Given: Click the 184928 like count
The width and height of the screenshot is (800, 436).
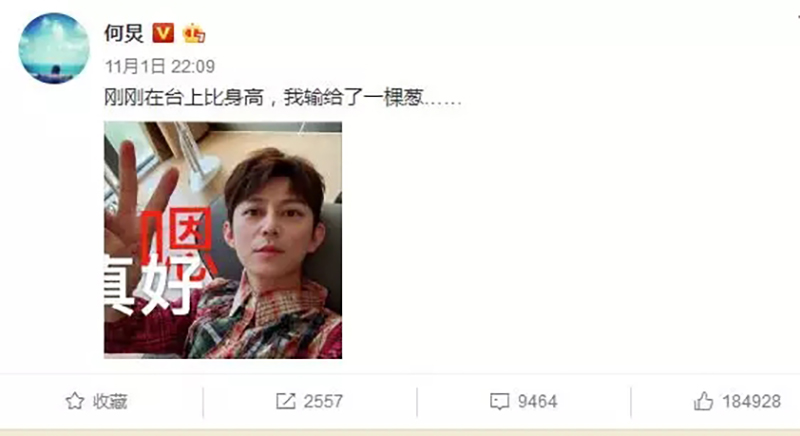Looking at the screenshot, I should pos(751,402).
